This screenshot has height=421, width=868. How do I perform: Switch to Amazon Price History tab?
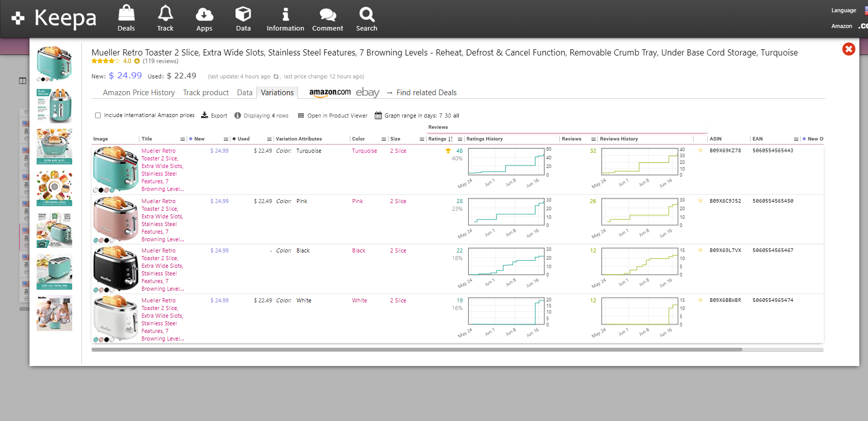[139, 93]
